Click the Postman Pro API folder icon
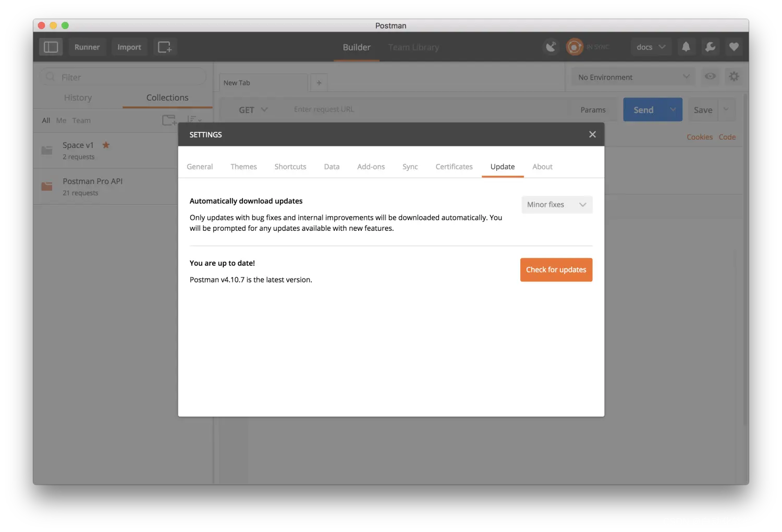 47,186
